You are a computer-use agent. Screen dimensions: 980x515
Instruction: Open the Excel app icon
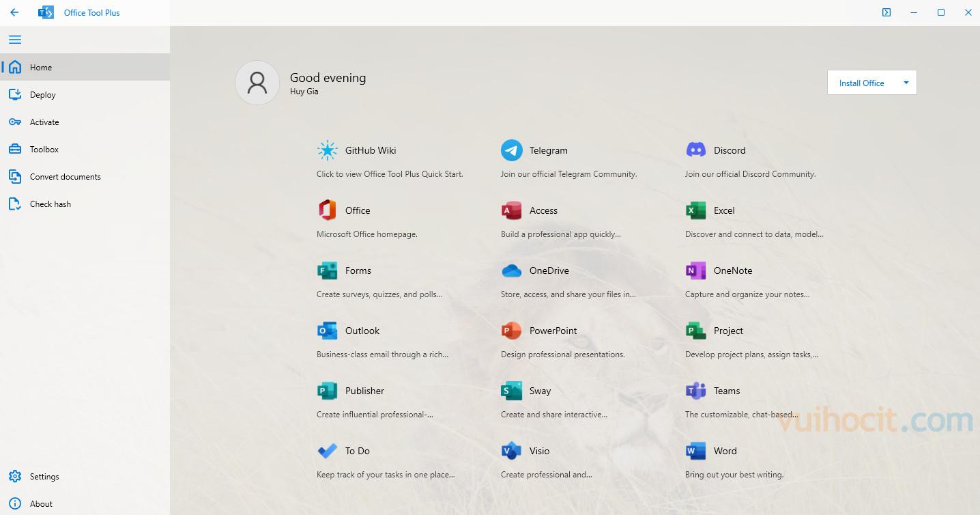coord(696,210)
